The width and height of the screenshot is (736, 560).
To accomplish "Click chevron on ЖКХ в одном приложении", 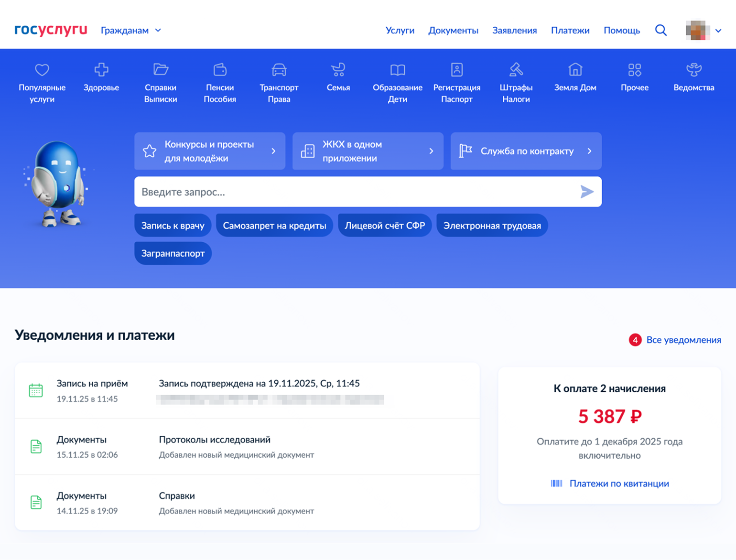I will (x=431, y=151).
